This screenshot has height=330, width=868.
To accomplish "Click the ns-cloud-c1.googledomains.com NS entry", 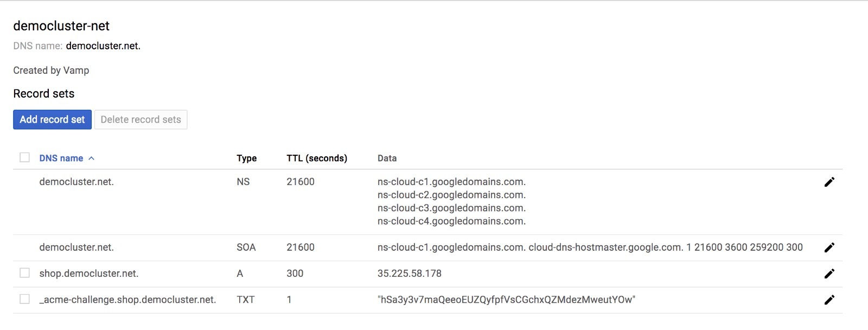I will click(x=451, y=182).
